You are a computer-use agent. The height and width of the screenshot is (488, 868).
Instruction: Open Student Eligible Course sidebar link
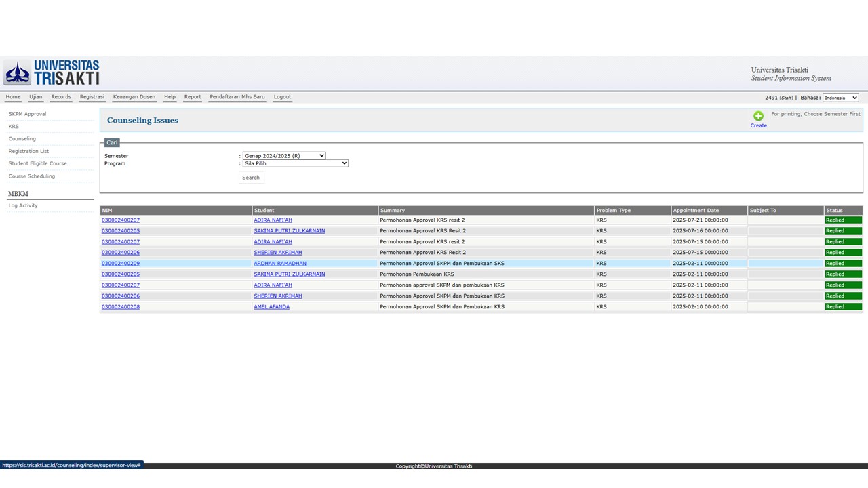point(37,163)
